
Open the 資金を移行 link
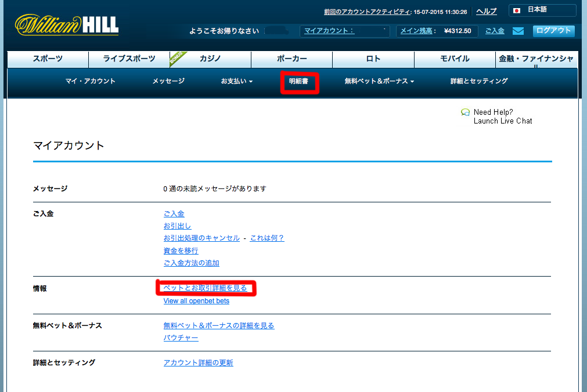[181, 251]
